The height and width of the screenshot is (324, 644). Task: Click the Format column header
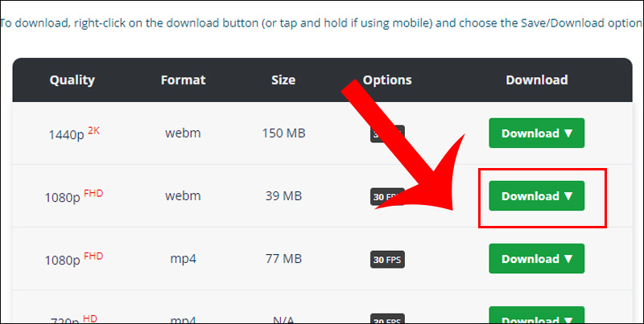(184, 80)
